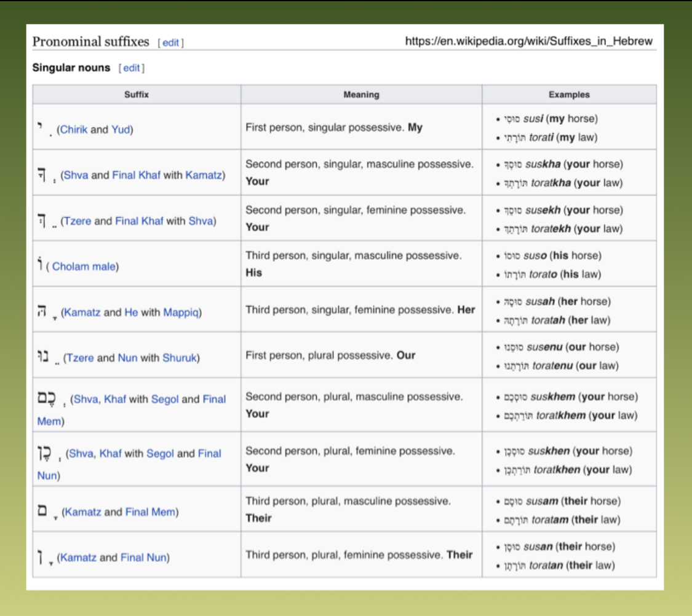
Task: Open the Shuruk link
Action: point(180,358)
